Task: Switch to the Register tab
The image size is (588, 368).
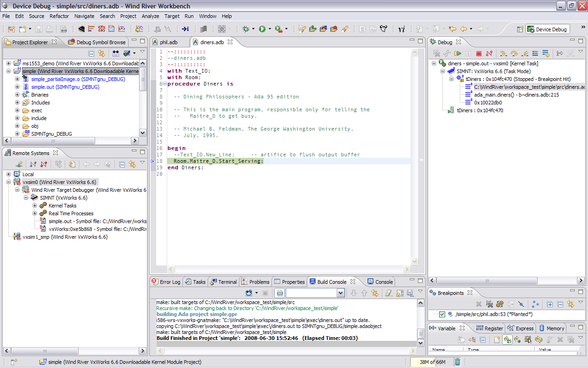Action: pyautogui.click(x=490, y=328)
